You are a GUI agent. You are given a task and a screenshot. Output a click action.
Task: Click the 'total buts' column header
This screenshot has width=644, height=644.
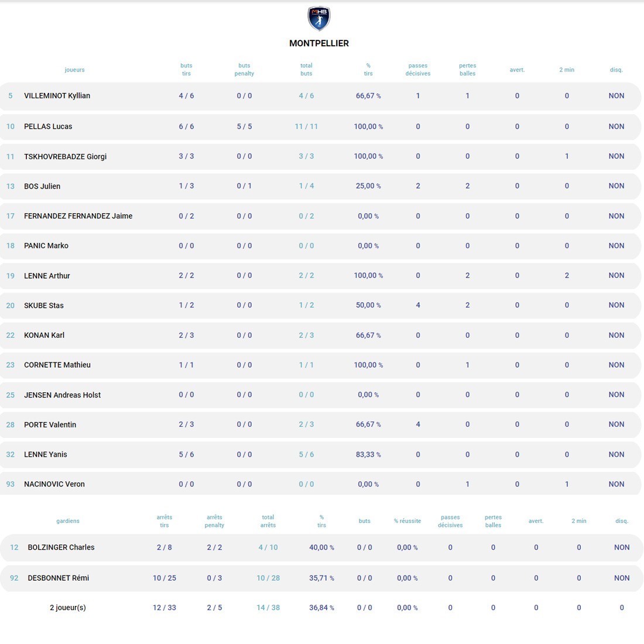tap(306, 70)
